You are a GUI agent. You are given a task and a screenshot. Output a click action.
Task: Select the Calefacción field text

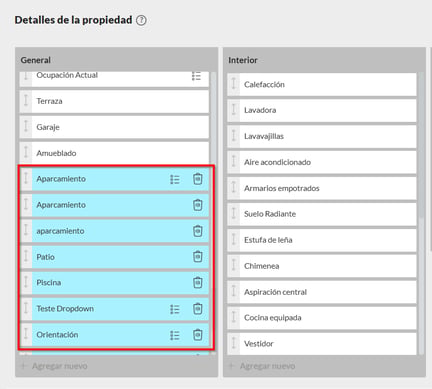pos(264,84)
